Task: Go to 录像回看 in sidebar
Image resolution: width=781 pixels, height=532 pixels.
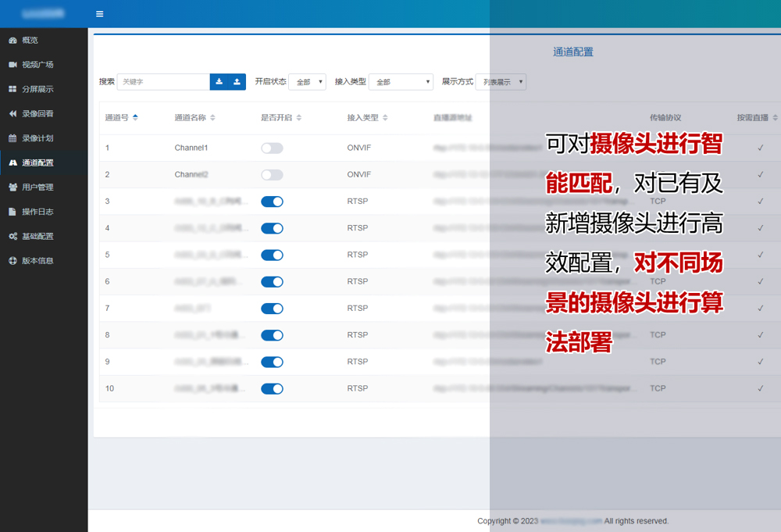Action: click(x=37, y=114)
